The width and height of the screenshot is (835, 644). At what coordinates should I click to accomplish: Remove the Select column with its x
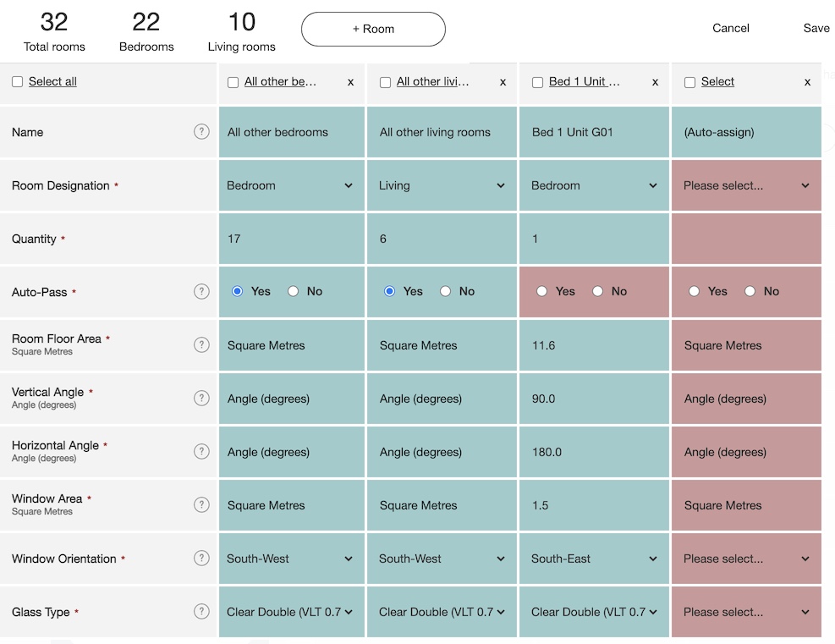pos(806,82)
